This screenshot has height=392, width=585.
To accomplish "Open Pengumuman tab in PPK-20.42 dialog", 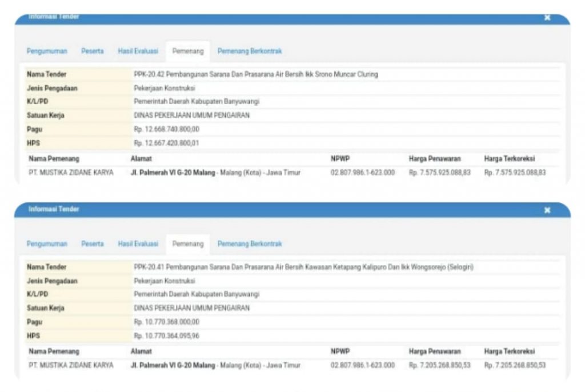I will point(47,51).
